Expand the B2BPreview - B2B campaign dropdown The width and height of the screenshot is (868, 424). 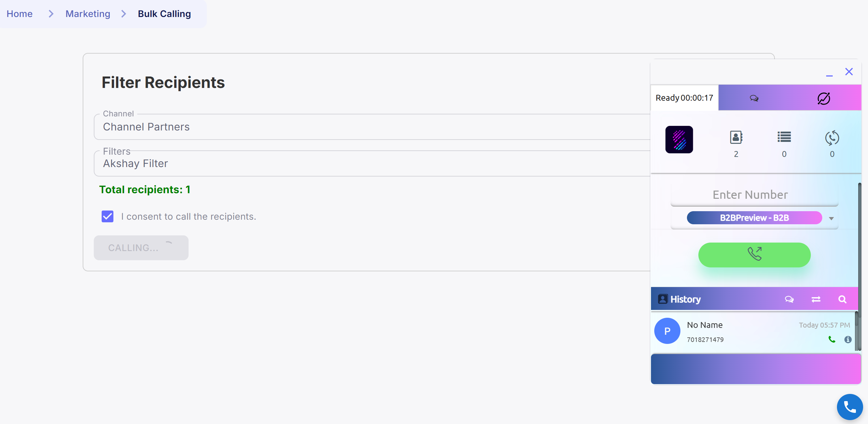[831, 218]
